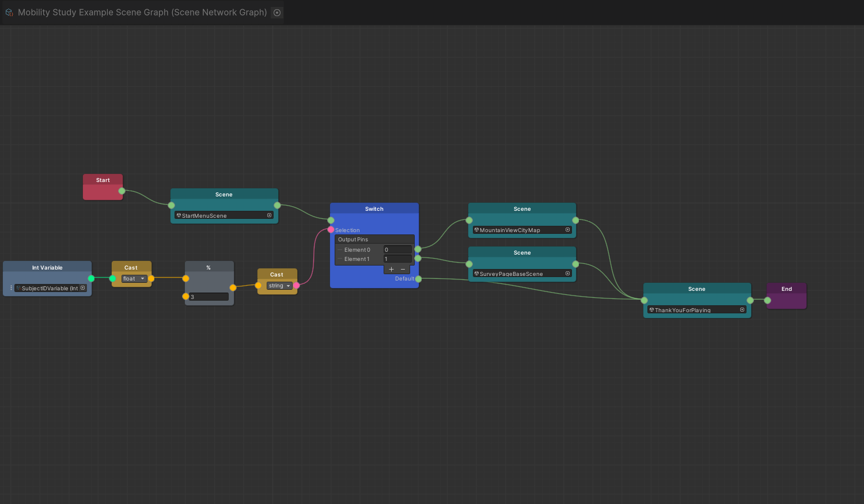
Task: Open object picker for SurveyPageBaseScene field
Action: pyautogui.click(x=567, y=274)
